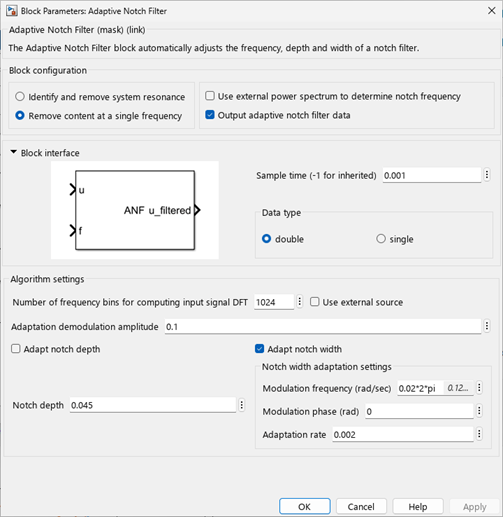Open options menu beside Sample time field
Image resolution: width=504 pixels, height=517 pixels.
click(x=487, y=175)
